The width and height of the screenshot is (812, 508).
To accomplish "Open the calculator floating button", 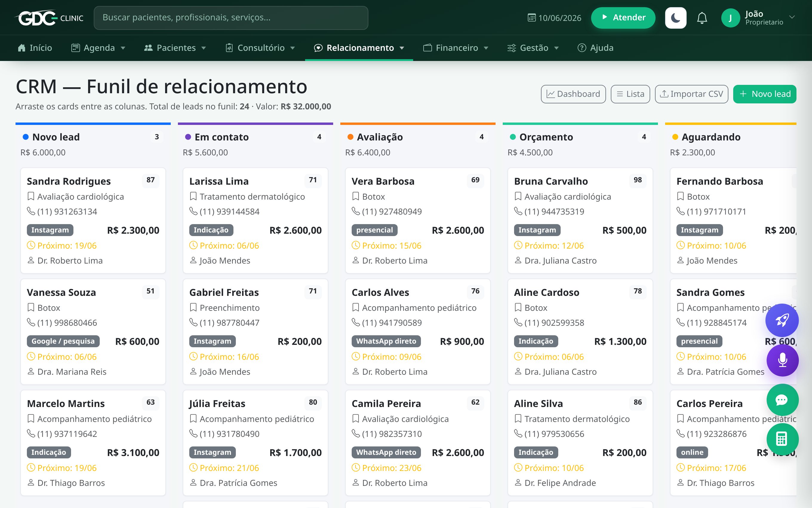I will click(x=782, y=439).
